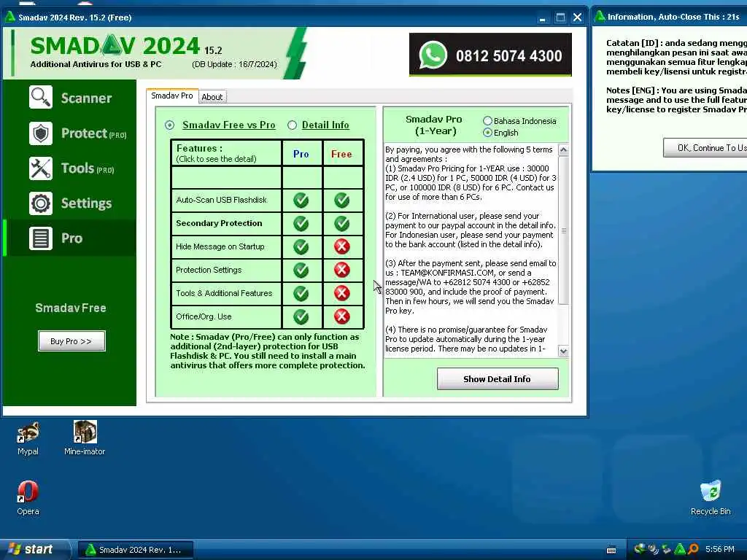747x560 pixels.
Task: Click Smadav 2024 taskbar button
Action: click(135, 550)
